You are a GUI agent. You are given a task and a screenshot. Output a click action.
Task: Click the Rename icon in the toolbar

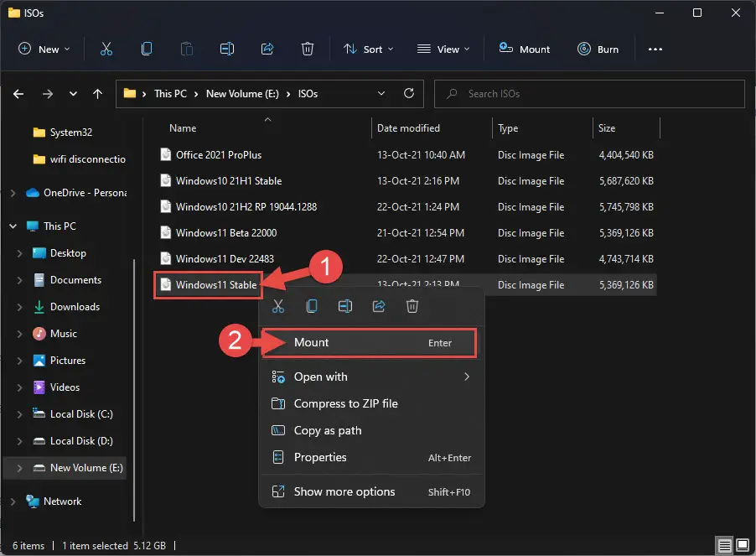tap(226, 49)
